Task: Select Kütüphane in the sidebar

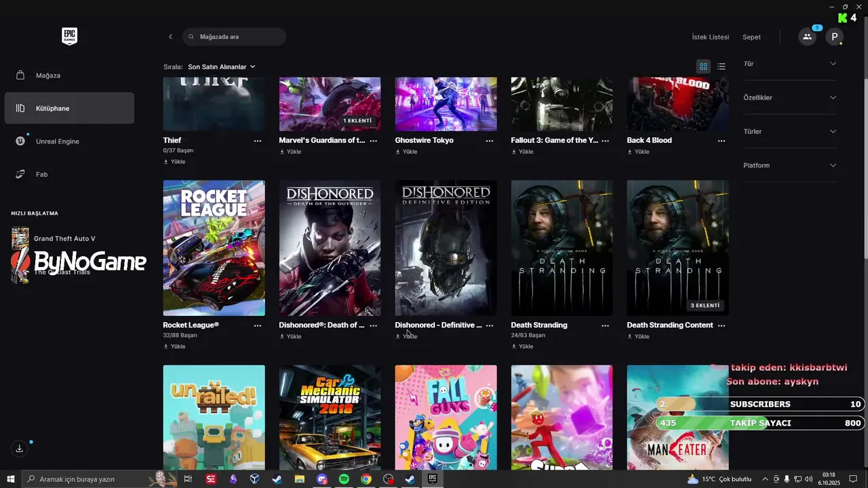Action: (69, 108)
